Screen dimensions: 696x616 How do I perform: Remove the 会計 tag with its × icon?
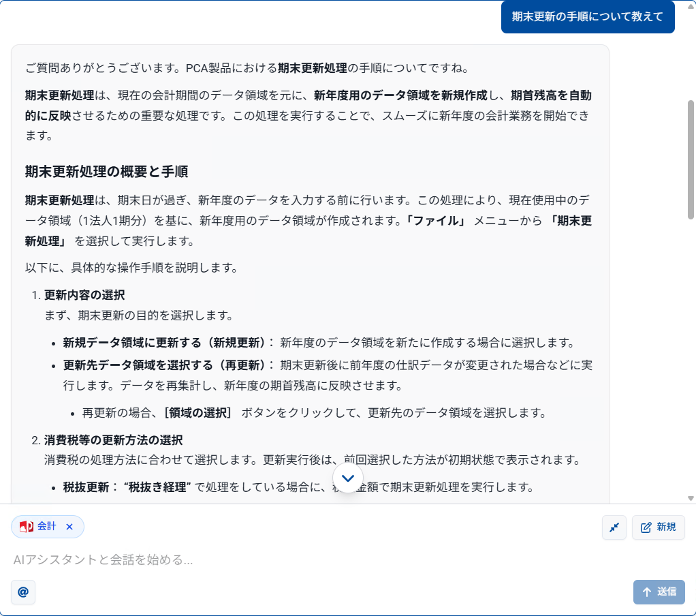pos(69,527)
